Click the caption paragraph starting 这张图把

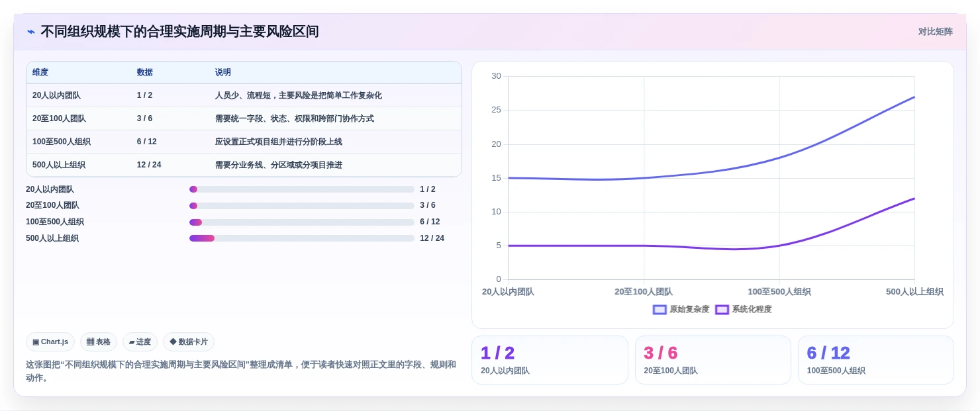click(241, 371)
